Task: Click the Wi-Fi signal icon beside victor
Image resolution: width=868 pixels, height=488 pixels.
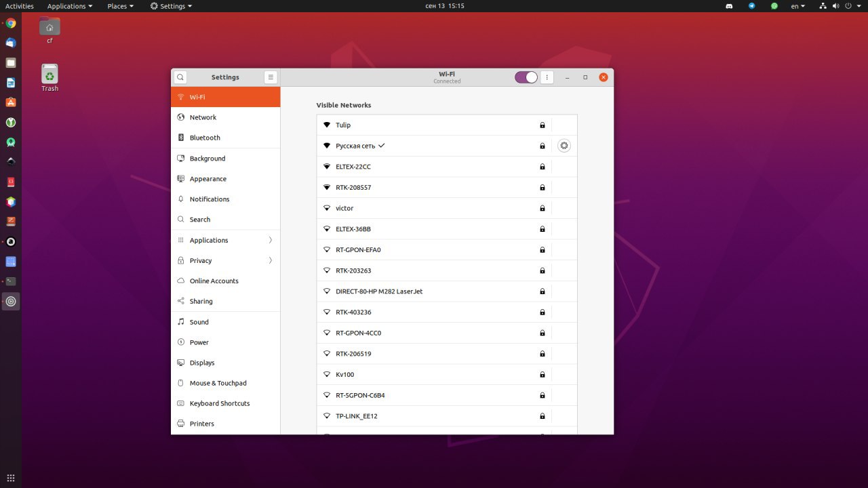Action: pos(326,208)
